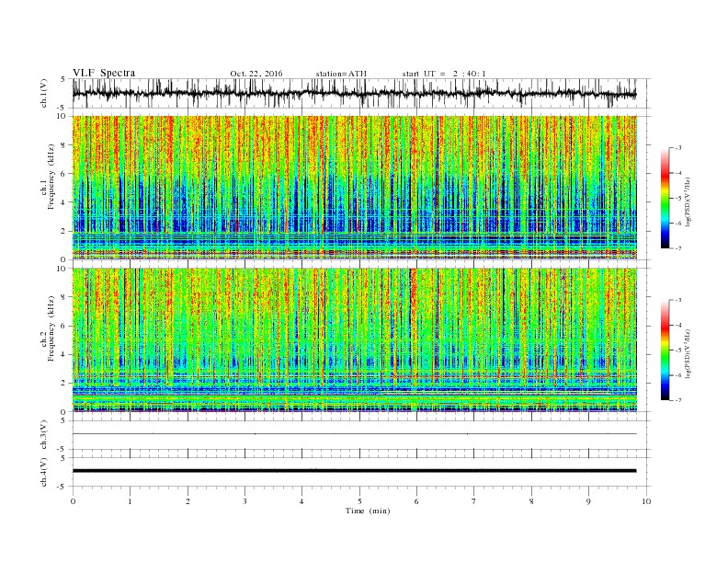Click the "-3" tick on ch.1 colorbar
This screenshot has width=728, height=563.
[x=678, y=148]
